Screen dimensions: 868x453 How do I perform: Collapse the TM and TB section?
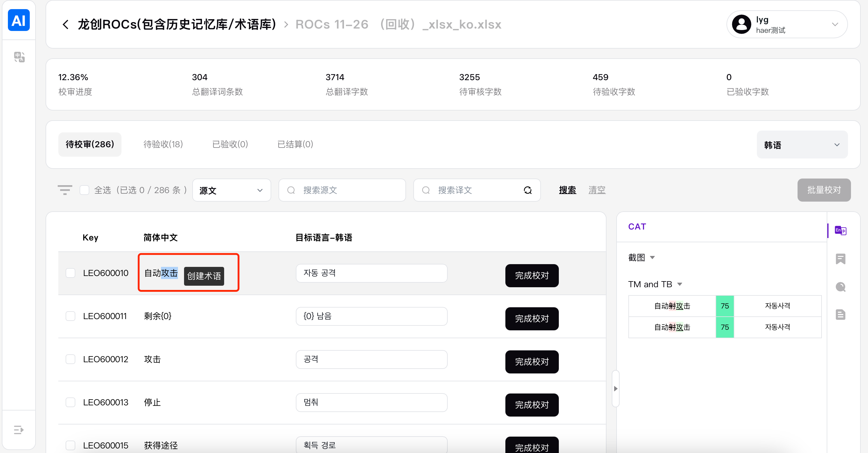tap(680, 284)
